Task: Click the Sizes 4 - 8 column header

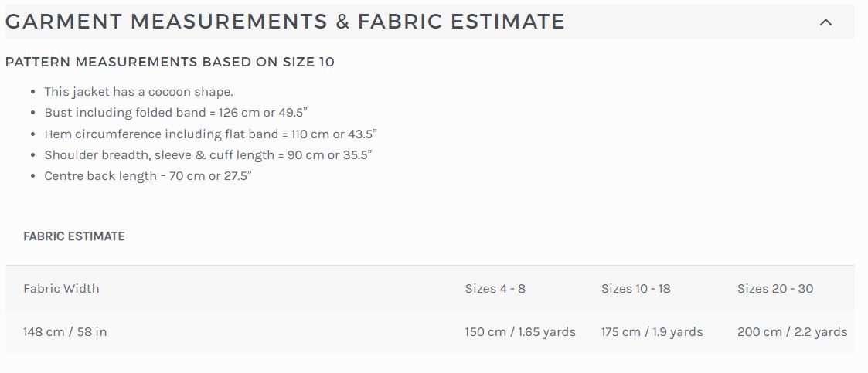Action: click(495, 288)
